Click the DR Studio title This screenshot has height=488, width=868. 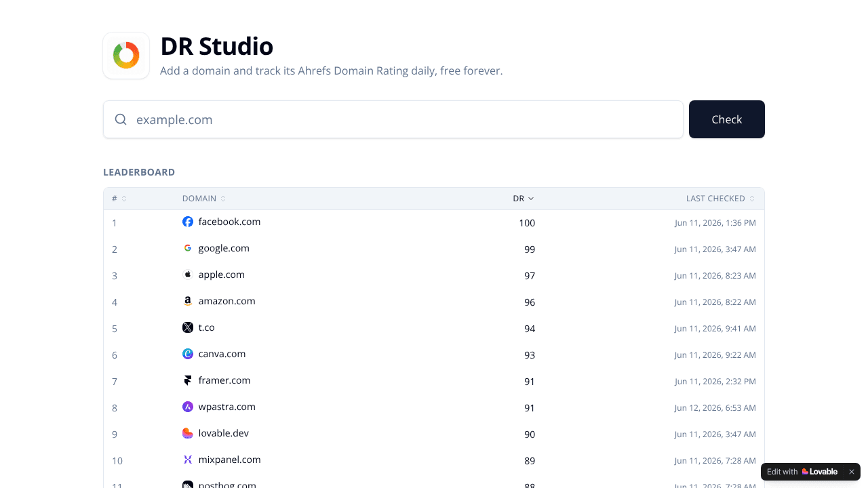pyautogui.click(x=217, y=46)
